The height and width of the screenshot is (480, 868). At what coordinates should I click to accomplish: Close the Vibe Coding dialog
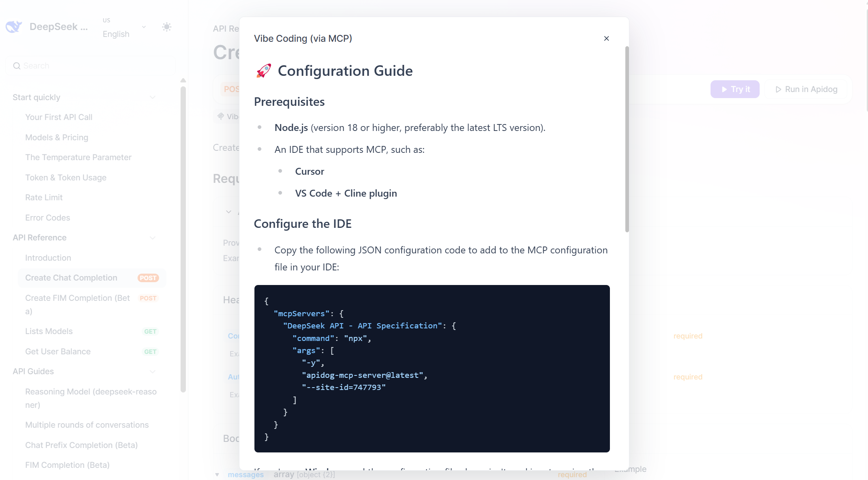coord(606,39)
